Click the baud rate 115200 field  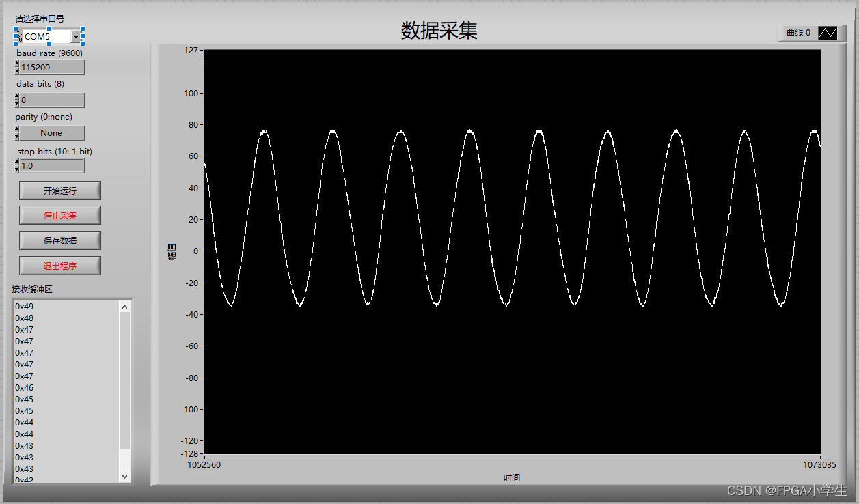[52, 68]
